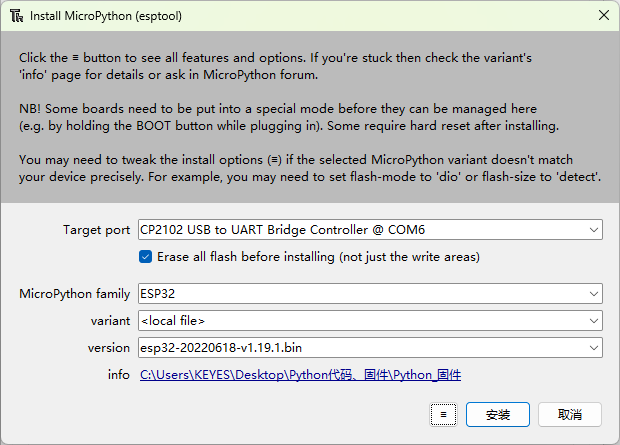
Task: Uncheck Erase all flash before installing
Action: coord(146,257)
